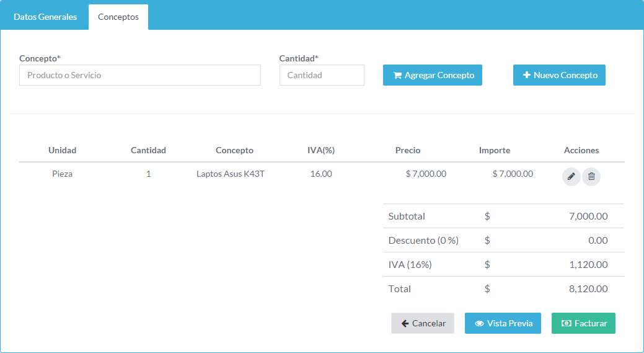Screen dimensions: 644x353
Task: Click the eye icon on Vista Previa
Action: 479,323
